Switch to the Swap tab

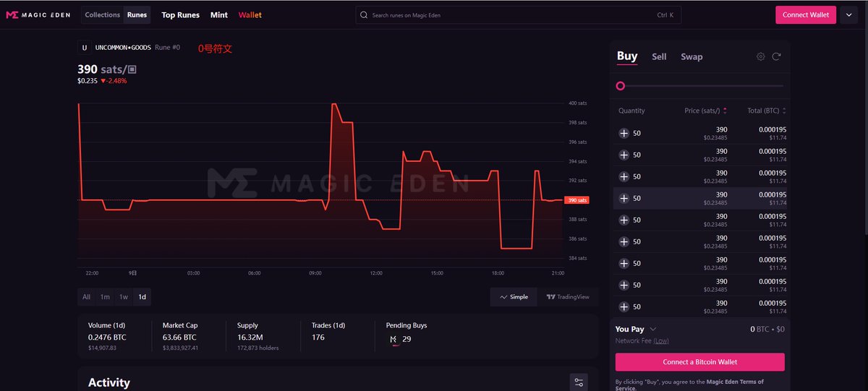(x=692, y=56)
